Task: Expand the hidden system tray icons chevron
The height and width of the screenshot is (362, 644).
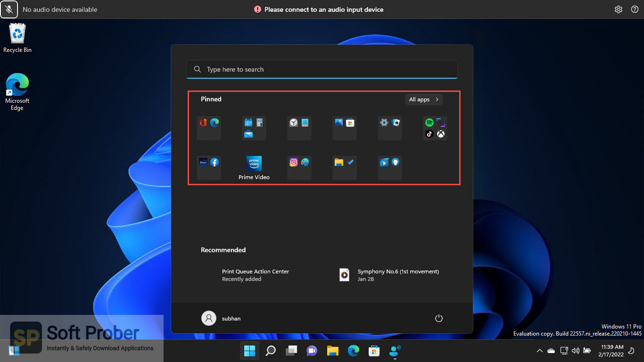Action: 539,351
